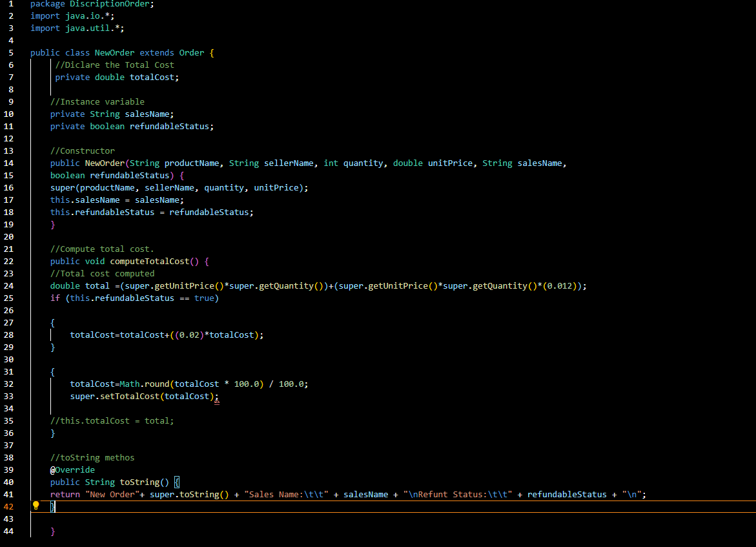Image resolution: width=756 pixels, height=547 pixels.
Task: Click the Order superclass name on line 5
Action: point(191,52)
